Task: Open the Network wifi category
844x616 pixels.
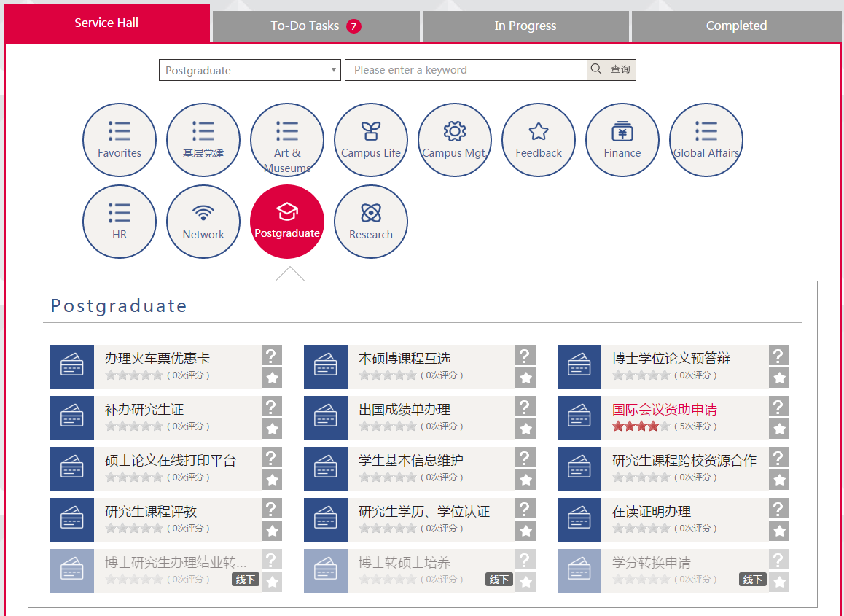Action: (203, 222)
